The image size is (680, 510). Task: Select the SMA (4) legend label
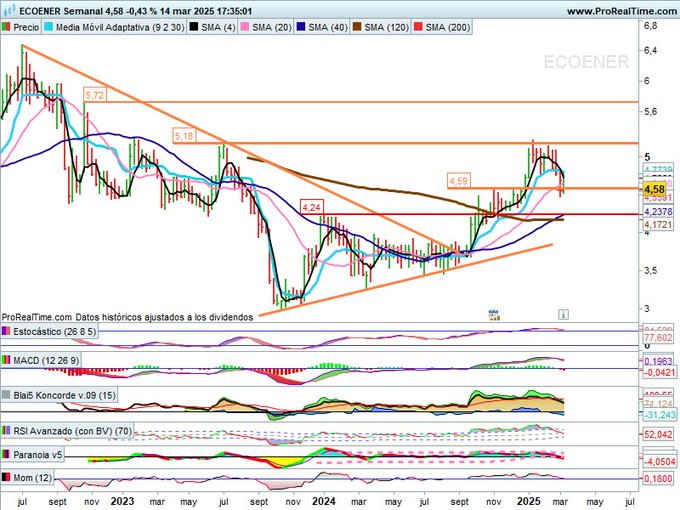point(218,27)
